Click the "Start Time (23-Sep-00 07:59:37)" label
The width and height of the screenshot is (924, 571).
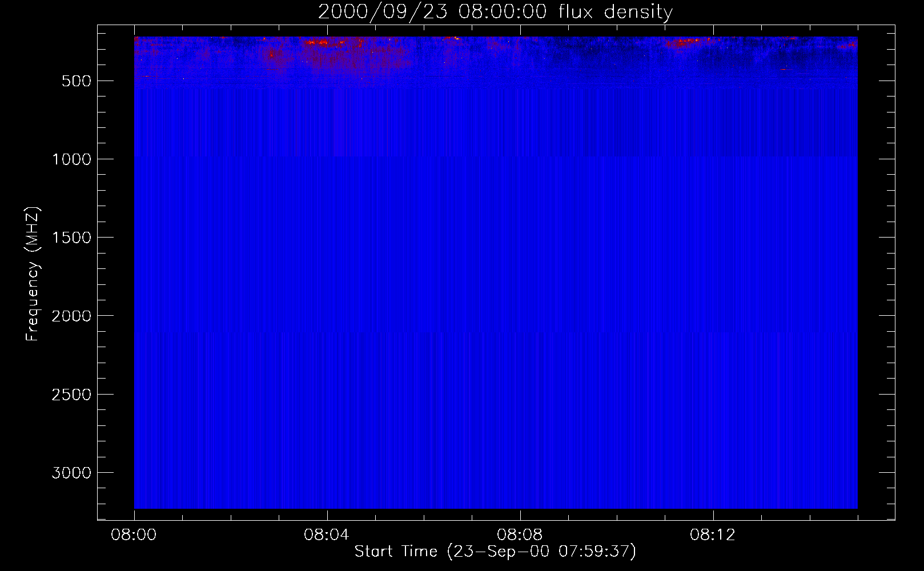(x=495, y=552)
